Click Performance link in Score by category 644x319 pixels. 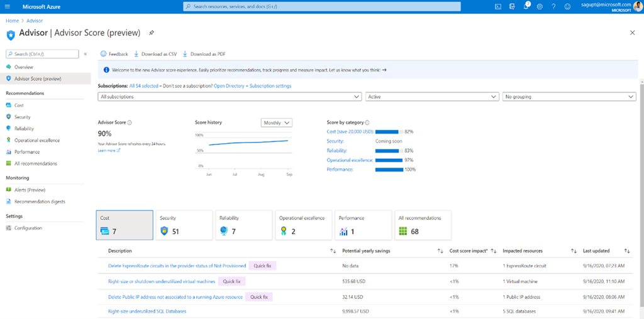340,170
